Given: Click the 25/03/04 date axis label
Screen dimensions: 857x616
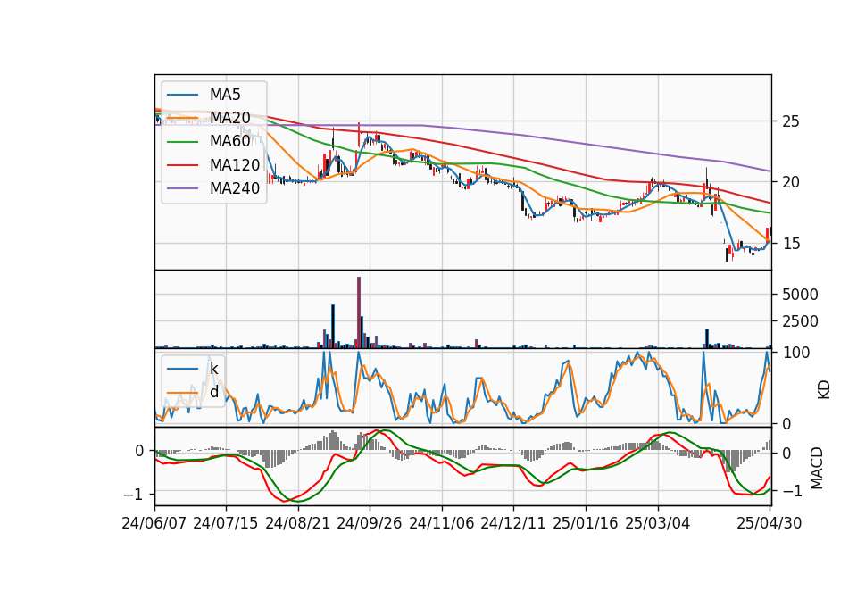Looking at the screenshot, I should pos(658,523).
